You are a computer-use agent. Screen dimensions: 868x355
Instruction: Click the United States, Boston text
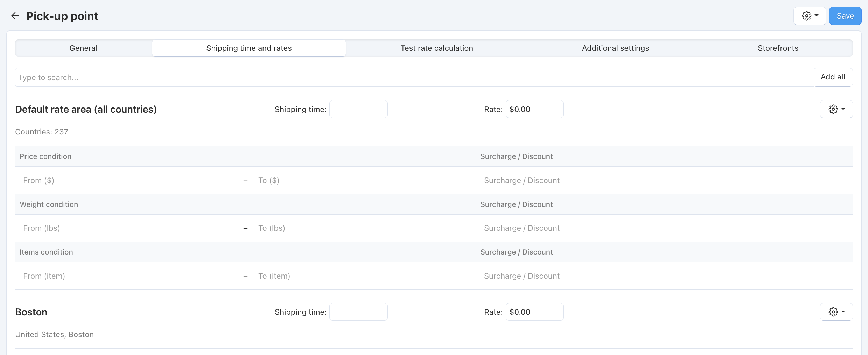(x=55, y=334)
